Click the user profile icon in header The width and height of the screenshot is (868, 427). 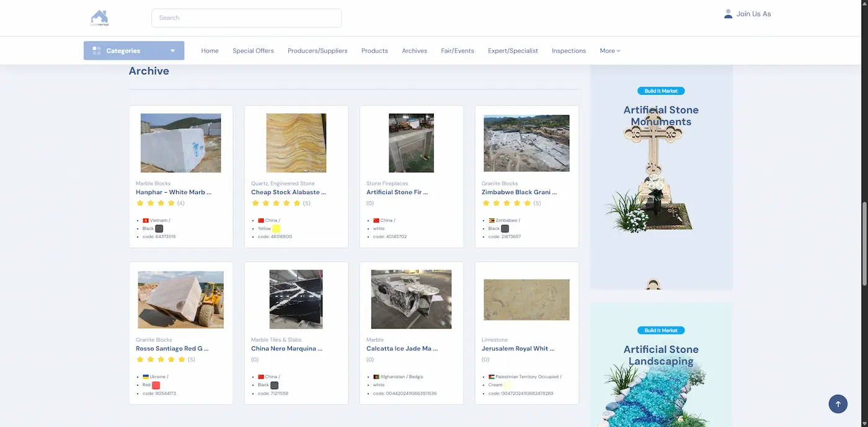click(728, 14)
